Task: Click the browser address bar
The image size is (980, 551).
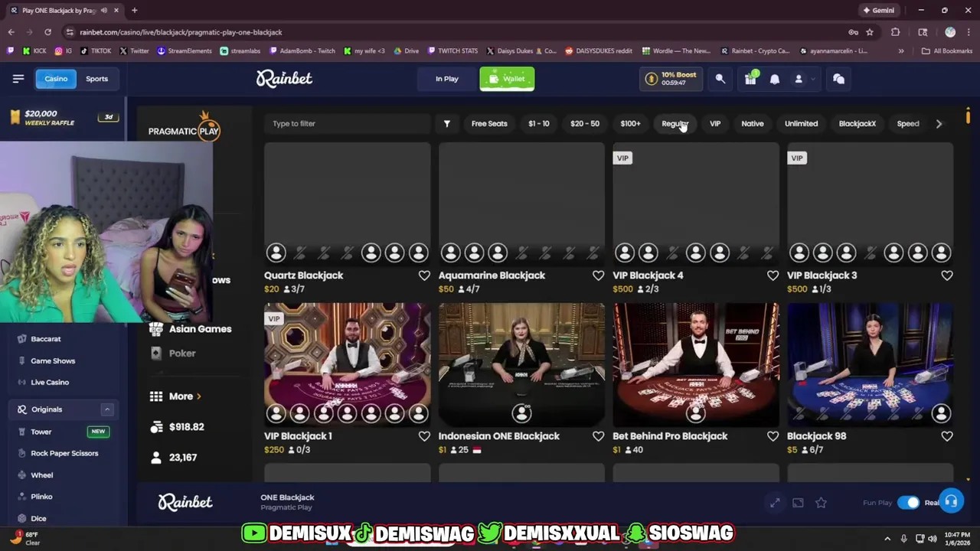Action: click(452, 32)
